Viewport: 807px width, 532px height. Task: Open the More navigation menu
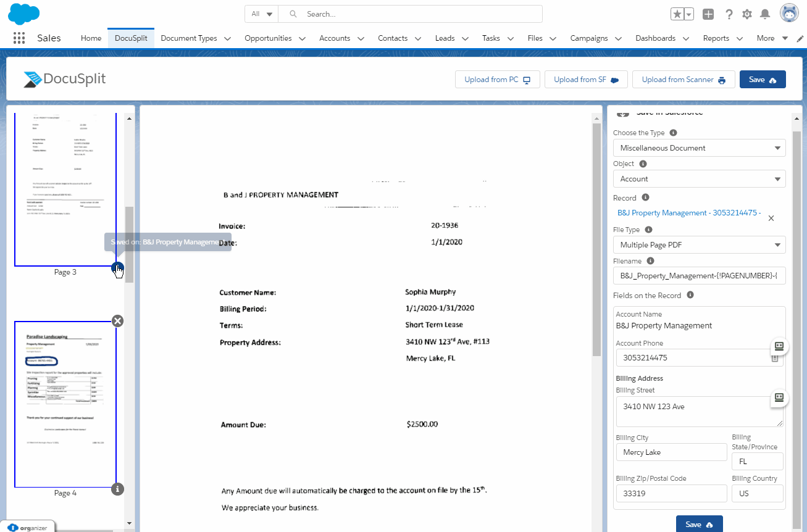pyautogui.click(x=772, y=38)
